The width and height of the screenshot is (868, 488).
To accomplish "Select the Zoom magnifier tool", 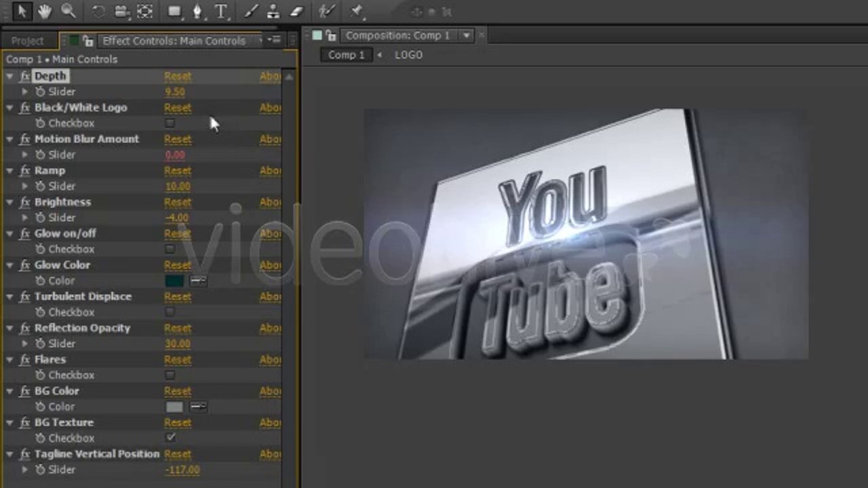I will coord(68,11).
